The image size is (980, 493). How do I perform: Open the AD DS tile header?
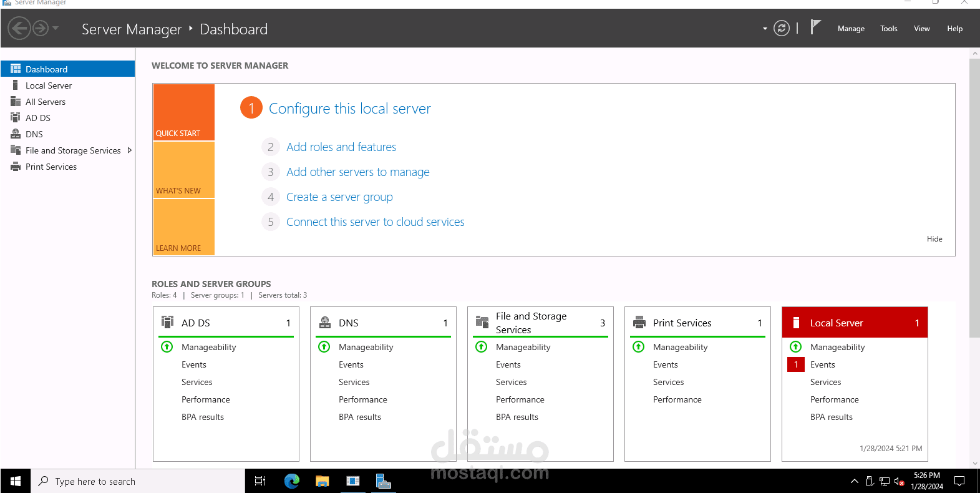click(226, 323)
